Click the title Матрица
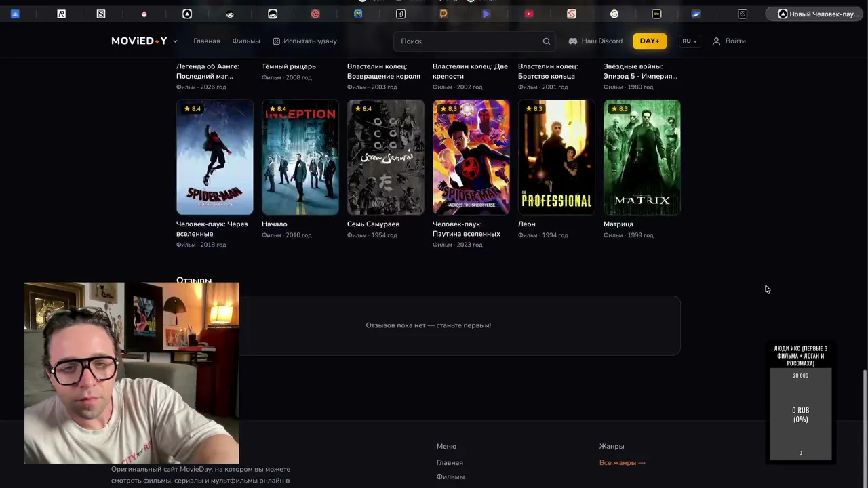This screenshot has width=868, height=488. 618,224
